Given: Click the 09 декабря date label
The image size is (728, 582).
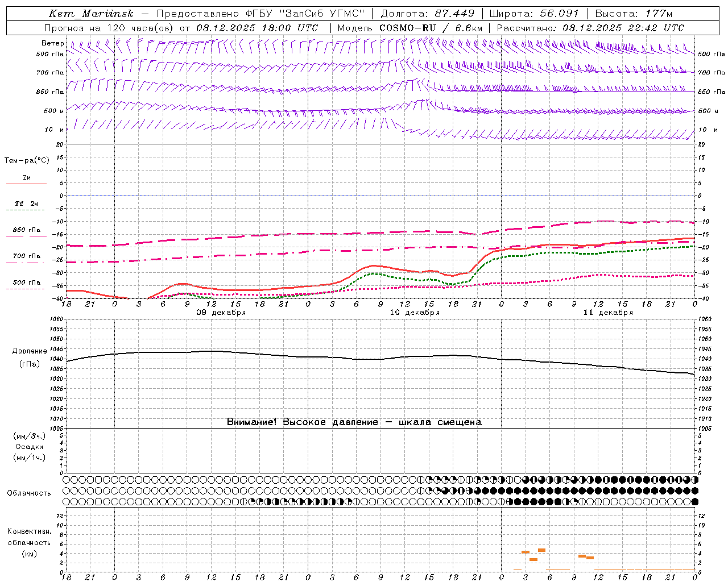Looking at the screenshot, I should point(221,313).
